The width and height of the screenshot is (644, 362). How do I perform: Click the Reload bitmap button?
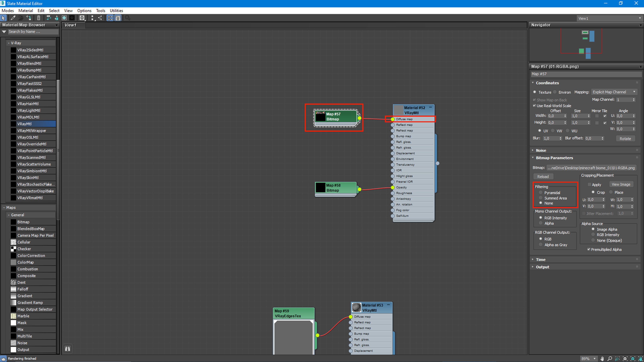pos(543,176)
